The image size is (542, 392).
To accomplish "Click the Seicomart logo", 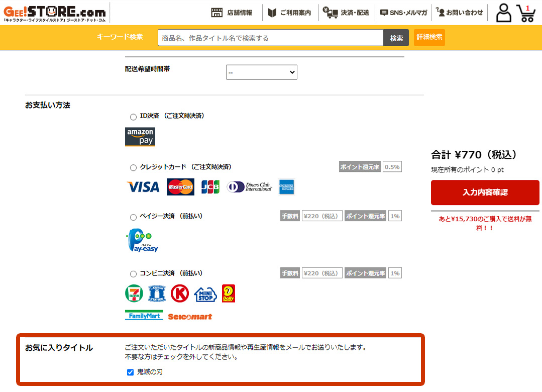I will point(190,317).
